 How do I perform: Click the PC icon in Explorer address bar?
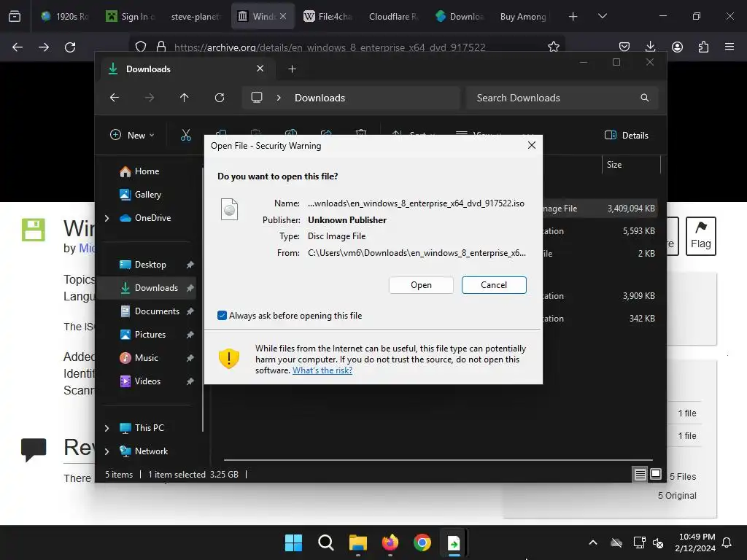(257, 98)
